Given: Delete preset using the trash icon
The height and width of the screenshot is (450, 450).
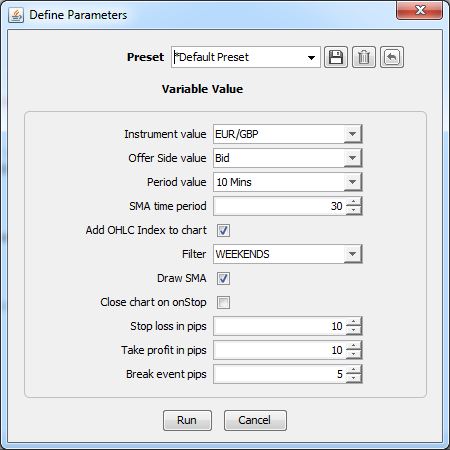Looking at the screenshot, I should click(x=364, y=57).
